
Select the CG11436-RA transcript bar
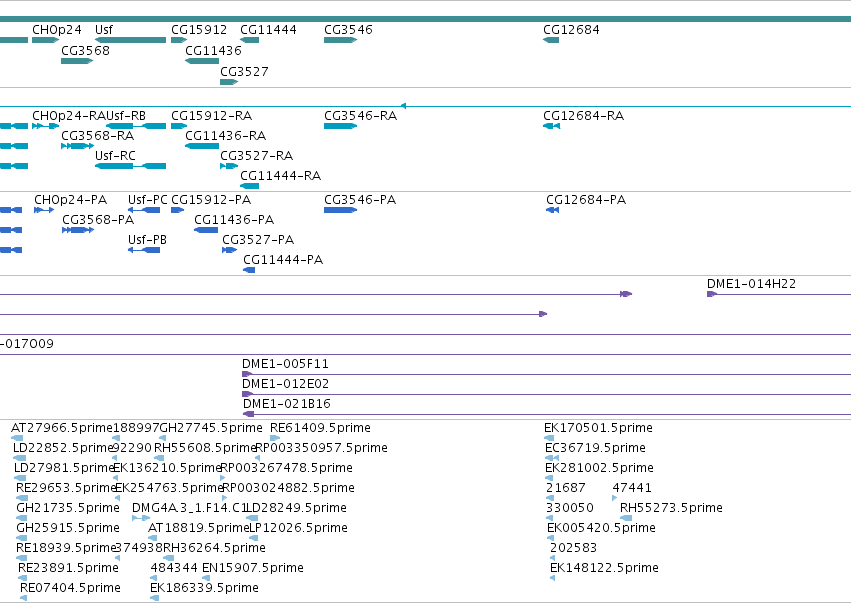pos(202,146)
